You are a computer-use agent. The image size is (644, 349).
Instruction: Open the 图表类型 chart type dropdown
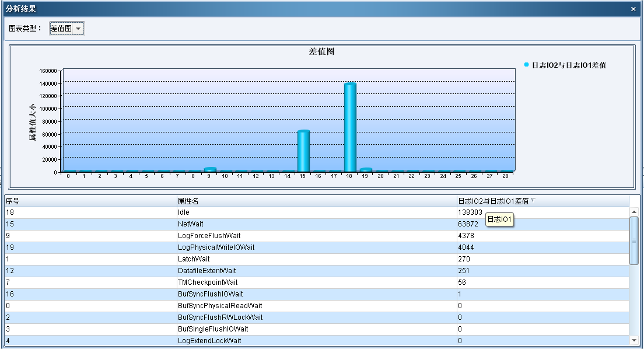click(x=67, y=29)
